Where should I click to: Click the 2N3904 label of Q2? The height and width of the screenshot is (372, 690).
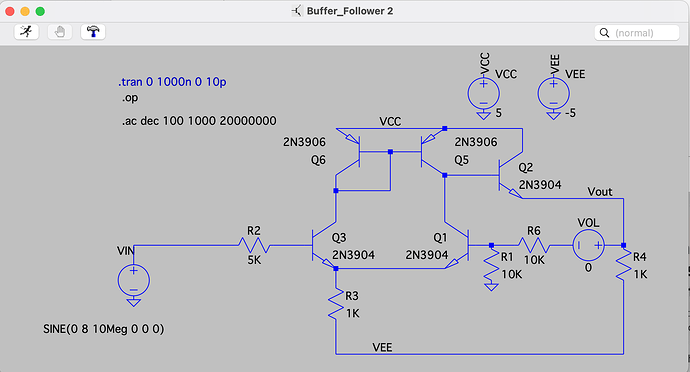pos(540,185)
